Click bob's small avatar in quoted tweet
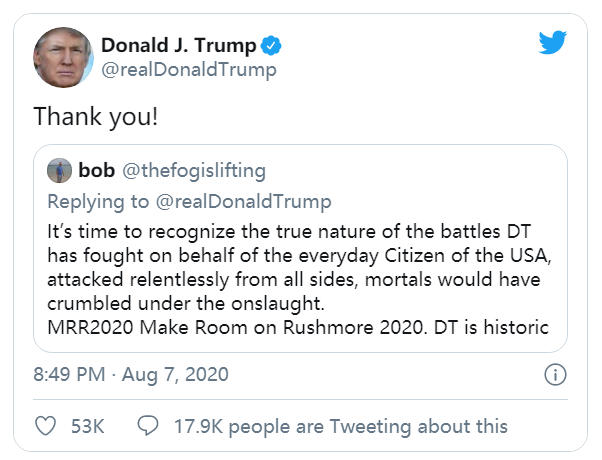The width and height of the screenshot is (602, 460). coord(59,170)
